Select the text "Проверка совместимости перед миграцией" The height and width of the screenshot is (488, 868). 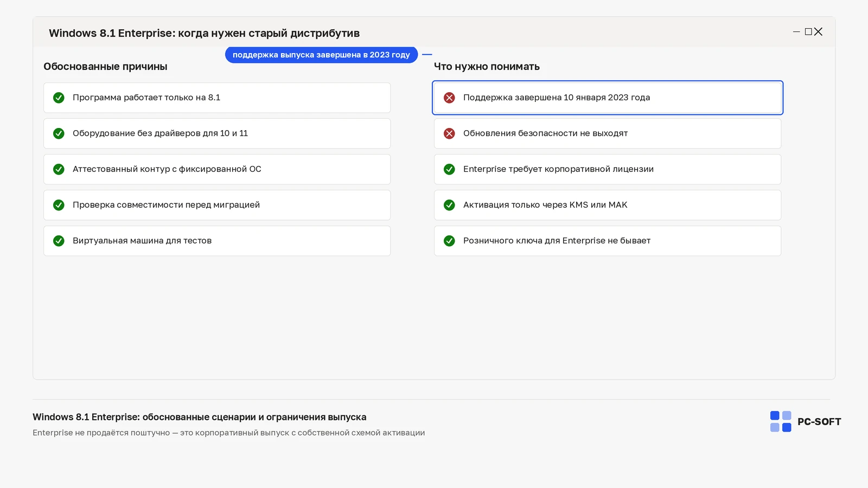pos(166,205)
